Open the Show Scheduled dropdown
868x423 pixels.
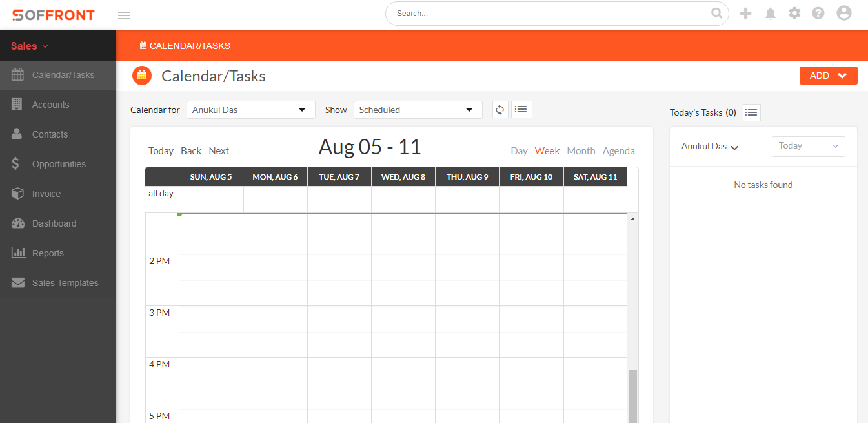click(418, 110)
